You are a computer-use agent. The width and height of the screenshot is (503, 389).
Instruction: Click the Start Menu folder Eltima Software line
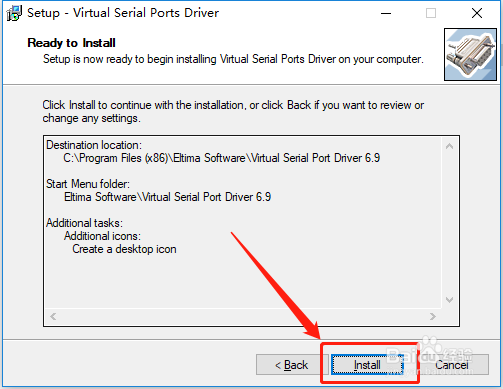[167, 197]
